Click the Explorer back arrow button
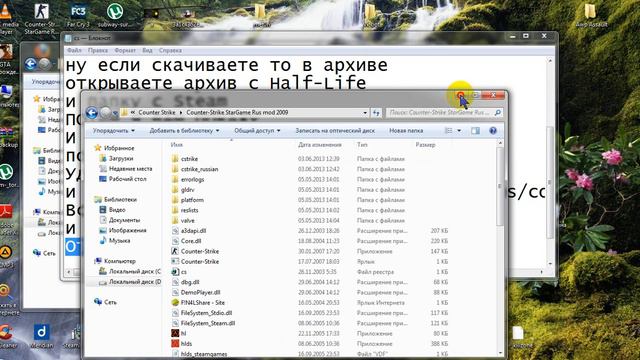 pyautogui.click(x=92, y=113)
